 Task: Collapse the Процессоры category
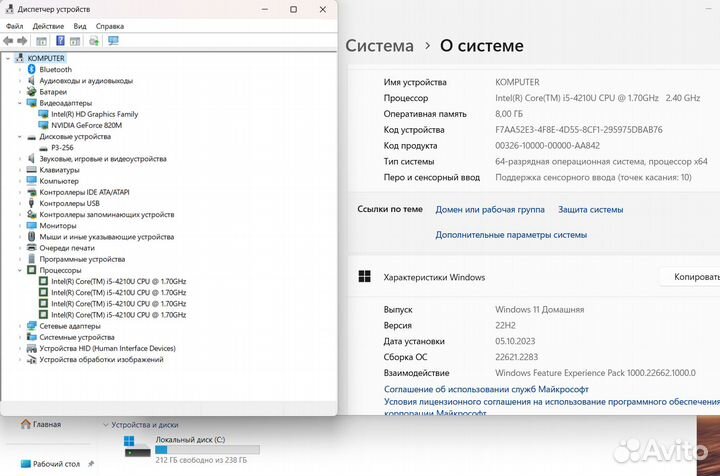click(20, 270)
